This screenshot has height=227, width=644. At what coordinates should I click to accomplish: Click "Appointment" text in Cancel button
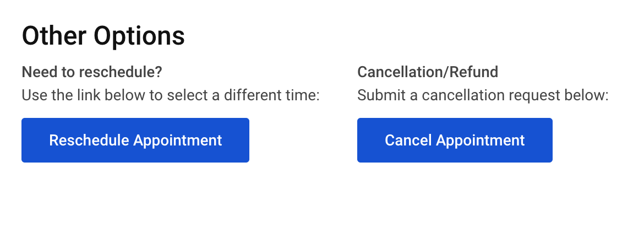point(481,140)
